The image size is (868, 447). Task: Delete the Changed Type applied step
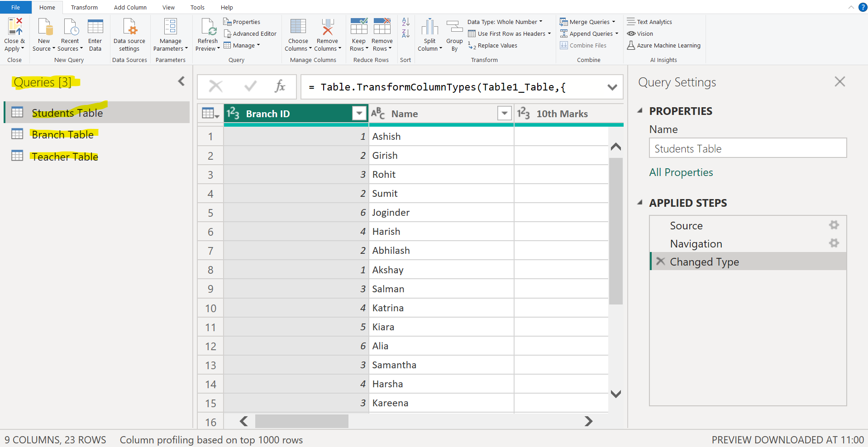660,261
